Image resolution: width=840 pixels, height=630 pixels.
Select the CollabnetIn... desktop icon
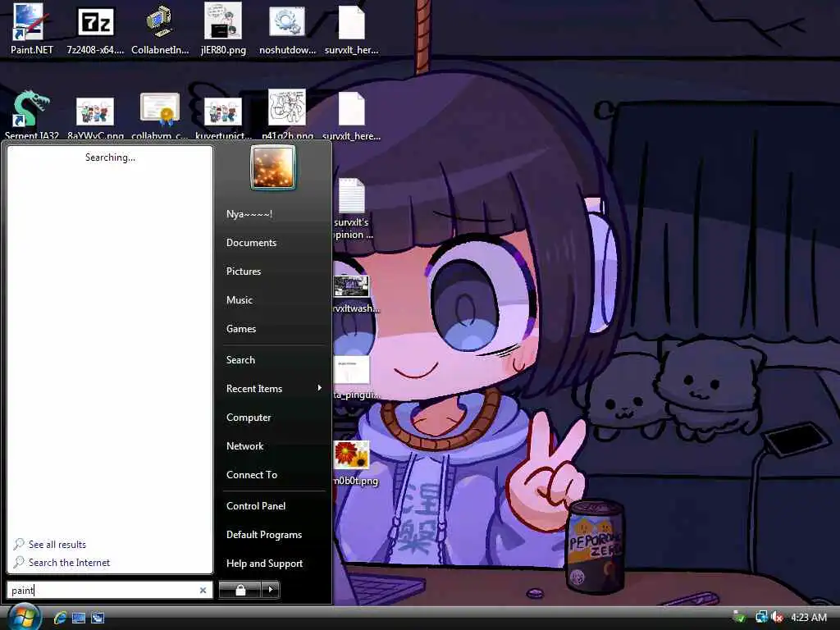click(160, 29)
